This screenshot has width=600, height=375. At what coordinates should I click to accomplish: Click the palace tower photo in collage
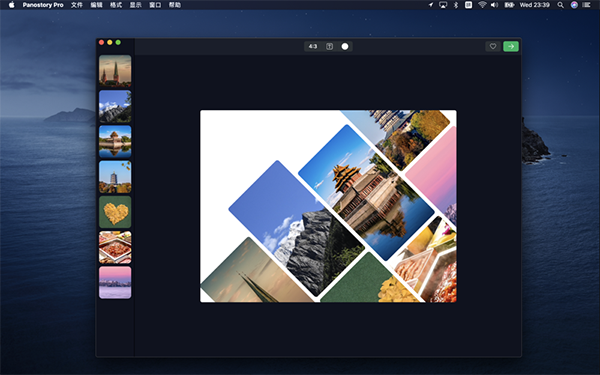[366, 192]
